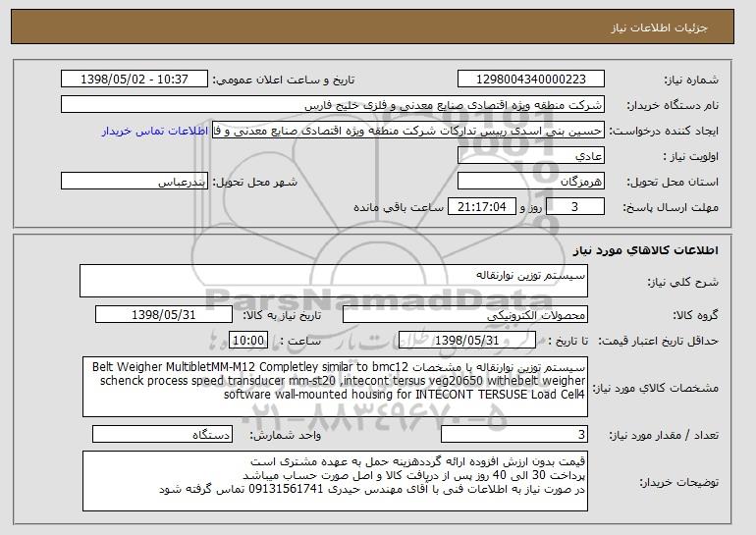Viewport: 756px width, 535px height.
Task: Click the شماره نیاز field 1298004340000223
Action: [x=531, y=80]
